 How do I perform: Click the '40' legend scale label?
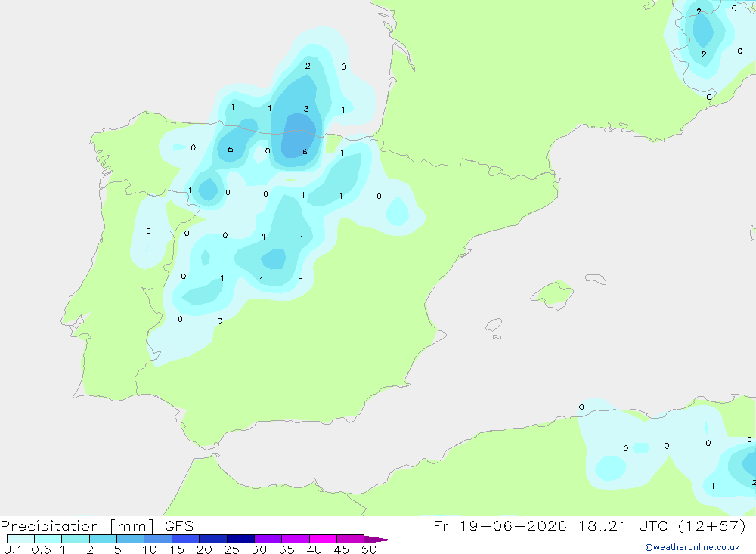point(314,549)
